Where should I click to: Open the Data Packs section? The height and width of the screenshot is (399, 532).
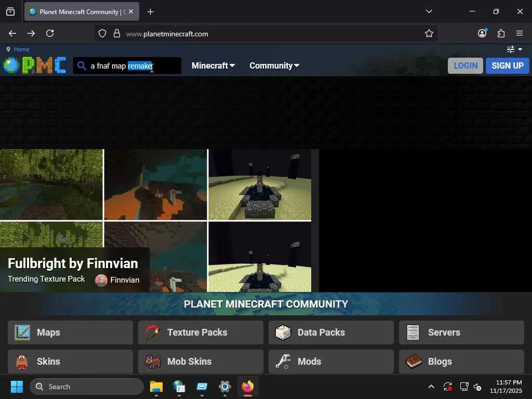coord(331,332)
